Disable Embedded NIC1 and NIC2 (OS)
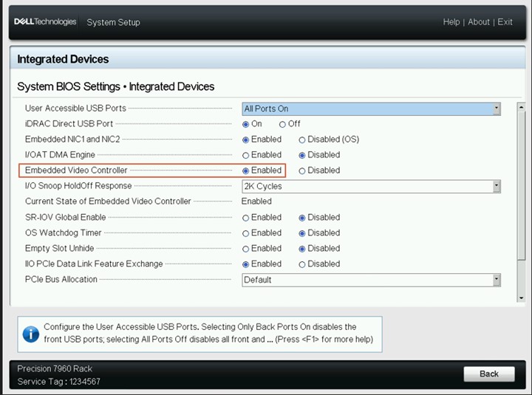This screenshot has height=395, width=532. [x=302, y=140]
